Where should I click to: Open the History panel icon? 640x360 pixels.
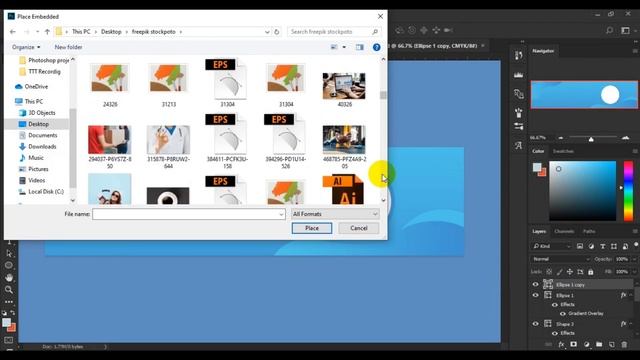[518, 55]
